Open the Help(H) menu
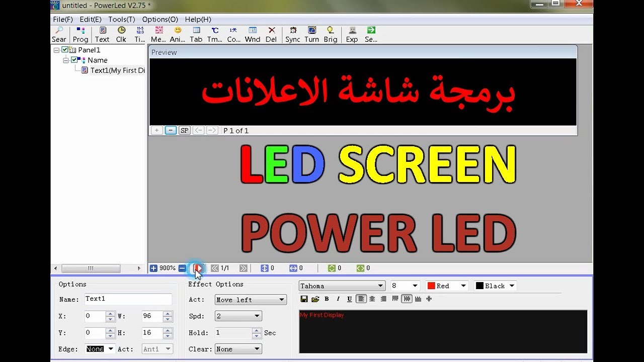The width and height of the screenshot is (644, 362). [198, 19]
